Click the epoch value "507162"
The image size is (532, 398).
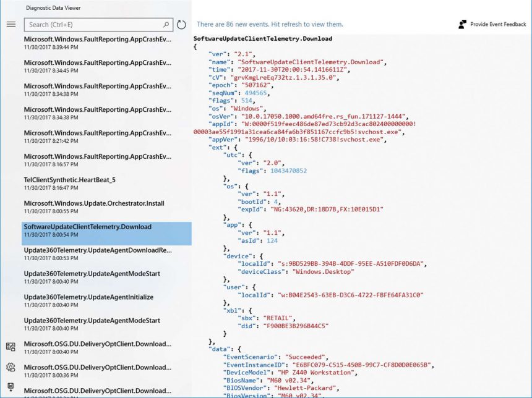tap(257, 85)
